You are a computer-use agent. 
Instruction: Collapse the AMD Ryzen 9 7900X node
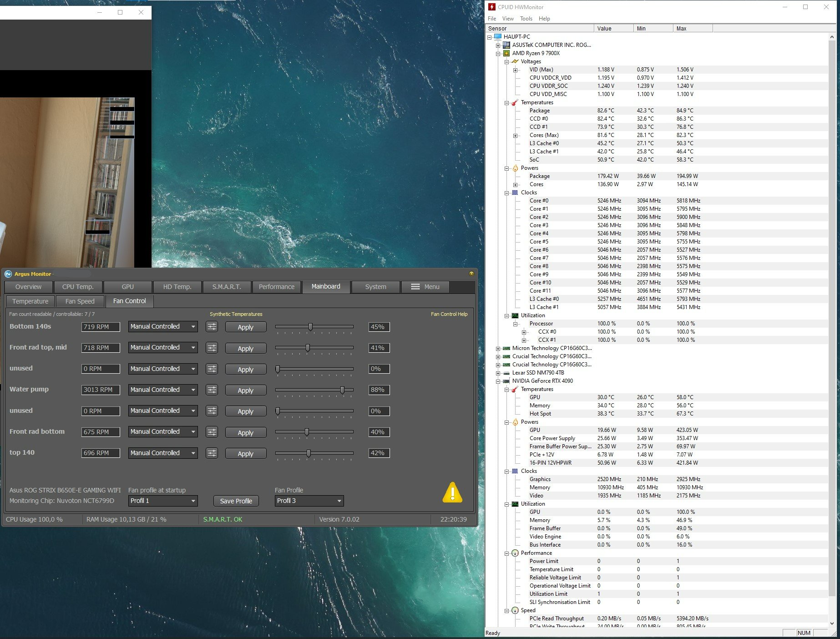[x=498, y=54]
